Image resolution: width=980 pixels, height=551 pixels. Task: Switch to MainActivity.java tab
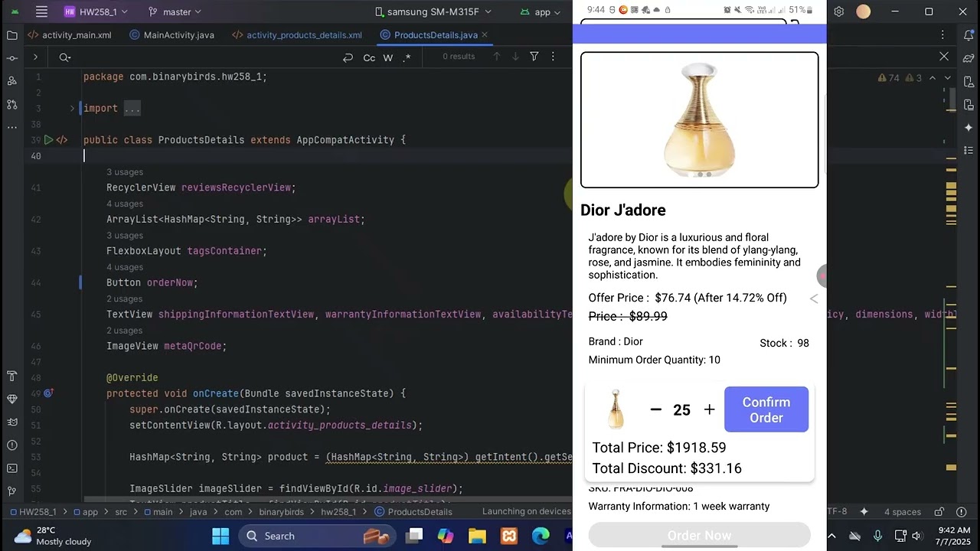[172, 35]
